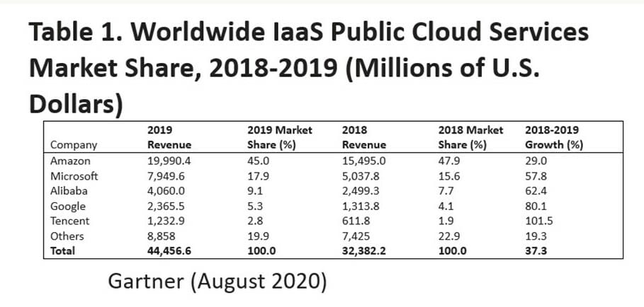The height and width of the screenshot is (307, 644).
Task: Select Alibaba 2019 share 9.1
Action: (254, 191)
